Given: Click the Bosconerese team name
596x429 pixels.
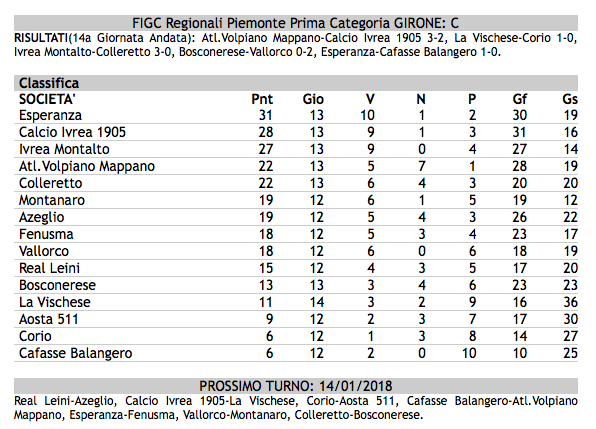Looking at the screenshot, I should click(57, 285).
